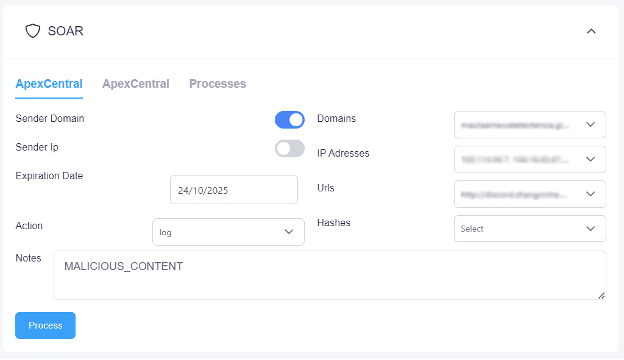Open the Urls dropdown
Screen dimensions: 624x360
click(530, 194)
